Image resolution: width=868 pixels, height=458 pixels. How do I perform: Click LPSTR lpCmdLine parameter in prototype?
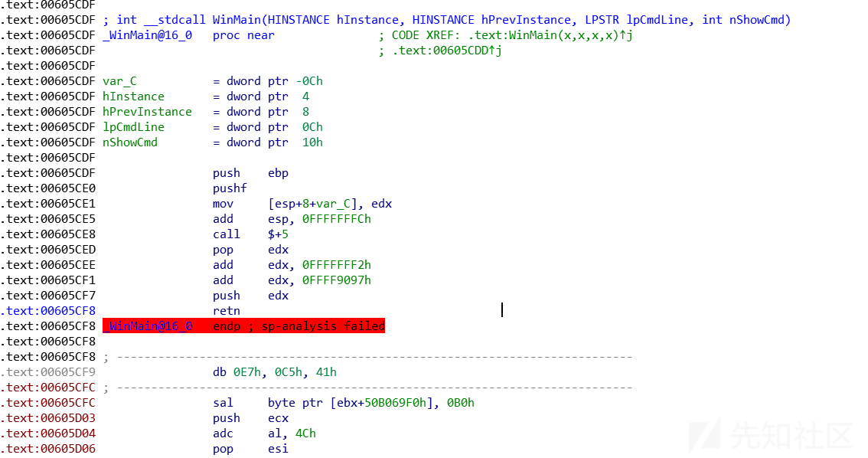637,20
